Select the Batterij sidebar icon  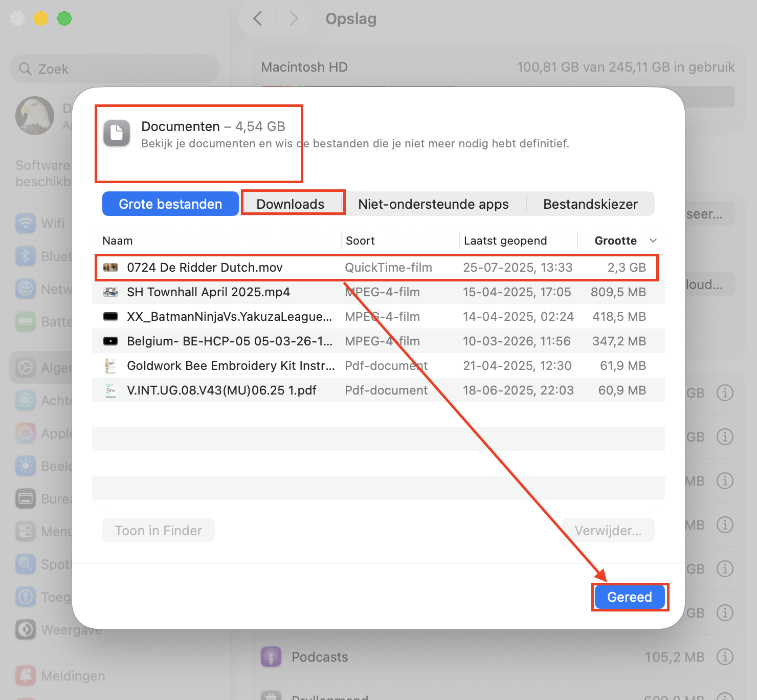[26, 321]
